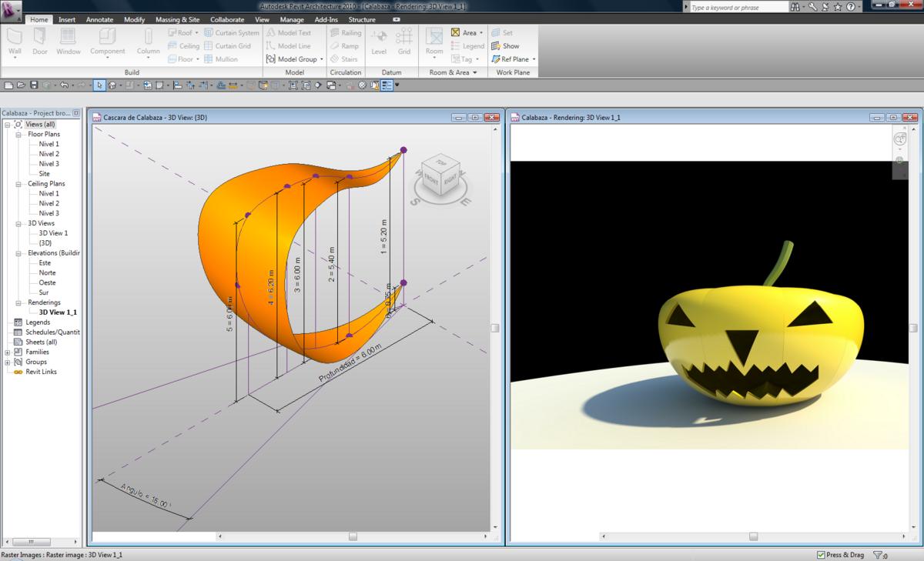
Task: Switch to the Manage ribbon tab
Action: point(292,19)
